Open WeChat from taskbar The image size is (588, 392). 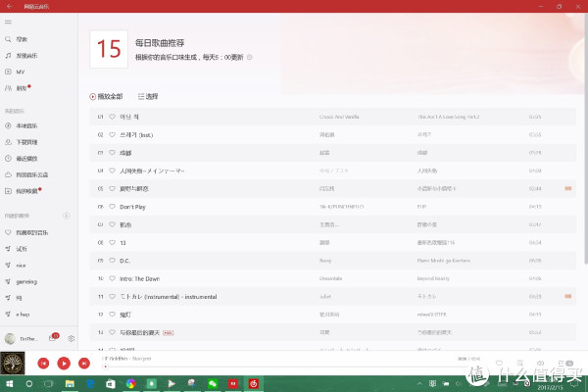click(x=213, y=384)
